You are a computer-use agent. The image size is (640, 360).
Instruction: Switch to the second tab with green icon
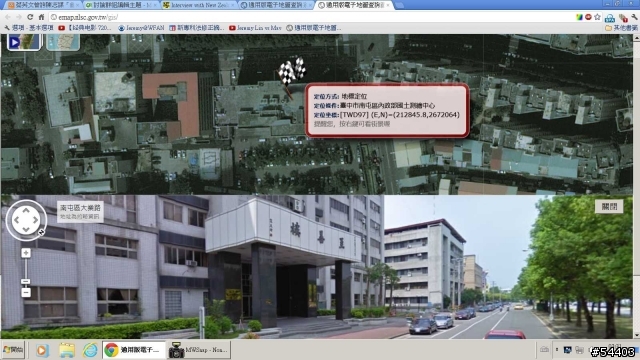[x=120, y=5]
